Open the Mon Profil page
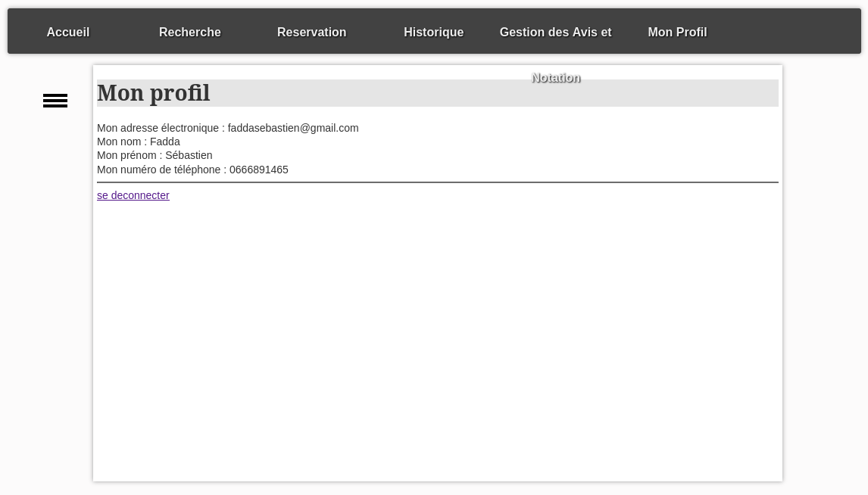 click(x=677, y=32)
